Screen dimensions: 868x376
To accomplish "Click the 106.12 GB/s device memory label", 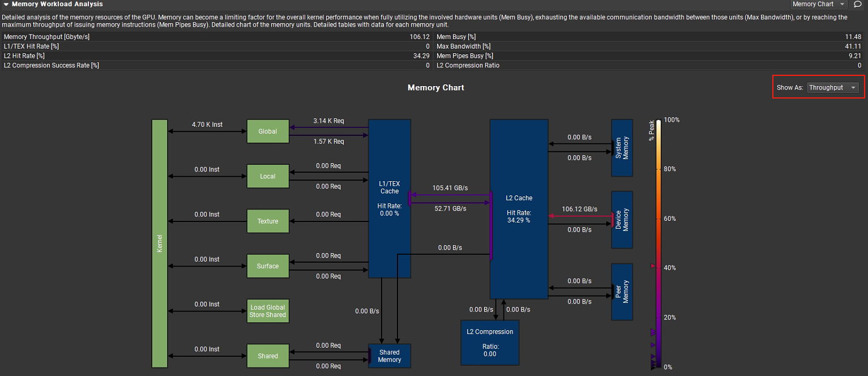I will (x=579, y=209).
